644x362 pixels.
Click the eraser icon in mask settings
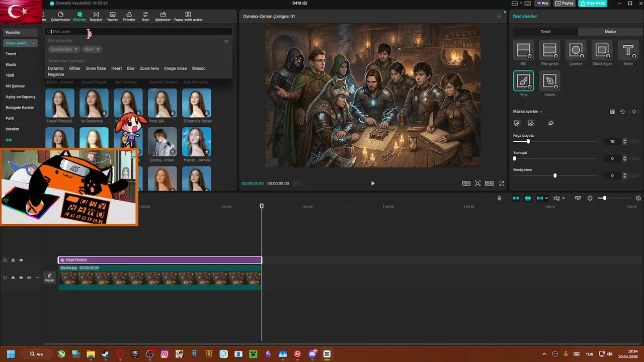pyautogui.click(x=550, y=123)
